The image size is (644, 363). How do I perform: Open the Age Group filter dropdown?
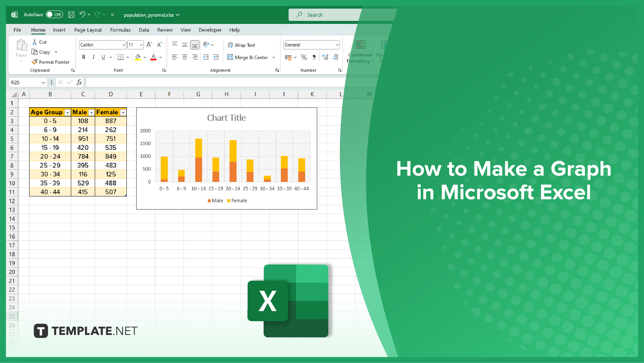pyautogui.click(x=68, y=113)
